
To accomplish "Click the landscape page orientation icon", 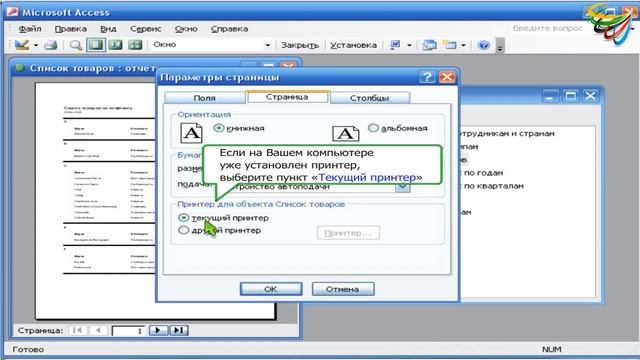I will (x=345, y=133).
